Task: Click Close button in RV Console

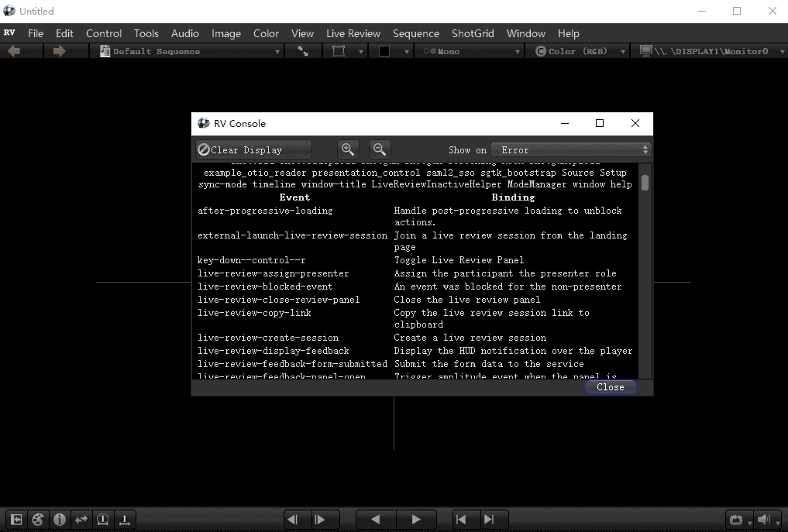Action: (x=611, y=387)
